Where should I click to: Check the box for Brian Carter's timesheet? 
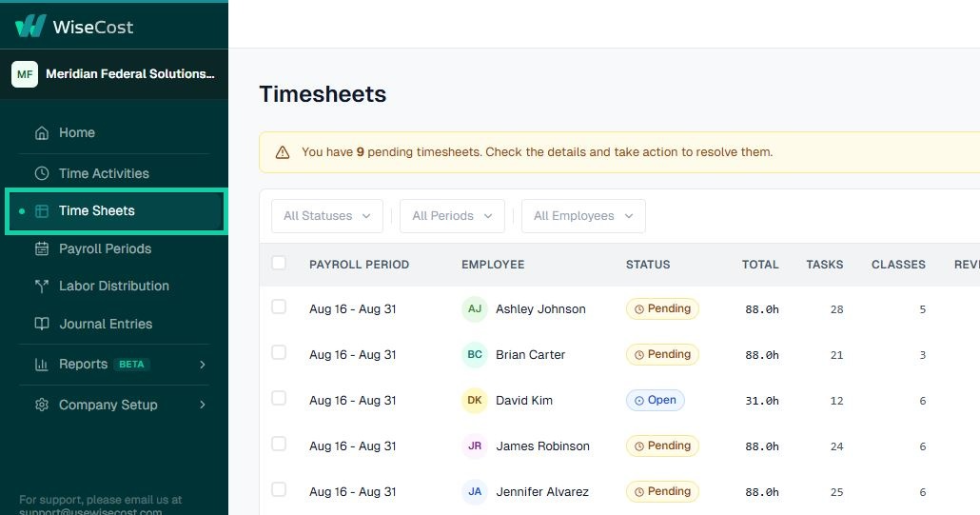coord(279,352)
